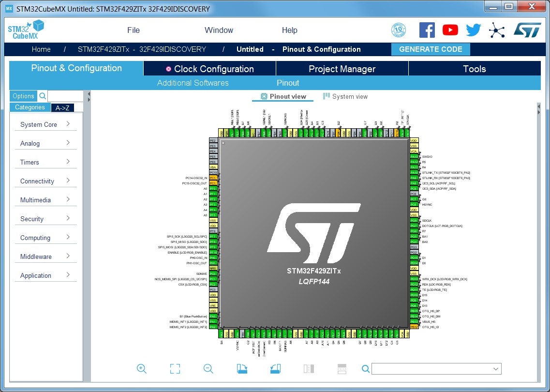Click the right-side panel collapse arrows
Image resolution: width=550 pixels, height=392 pixels.
coord(539,109)
